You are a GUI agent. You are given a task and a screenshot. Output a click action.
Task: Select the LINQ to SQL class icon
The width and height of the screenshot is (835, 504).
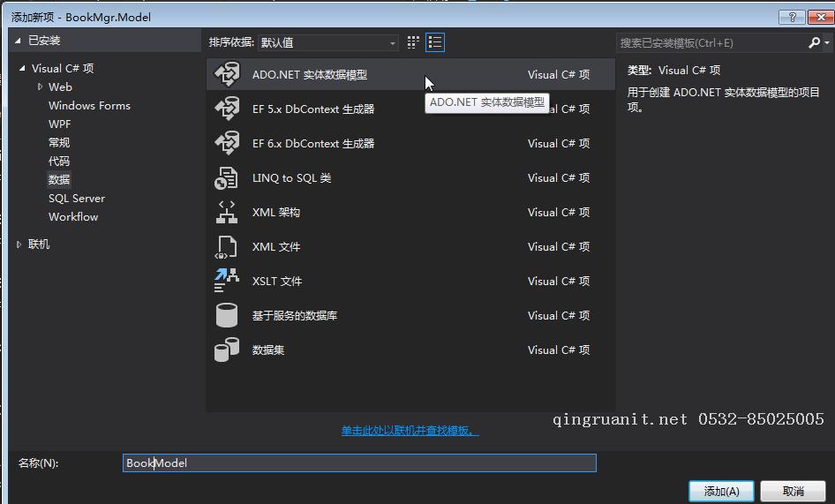coord(227,177)
